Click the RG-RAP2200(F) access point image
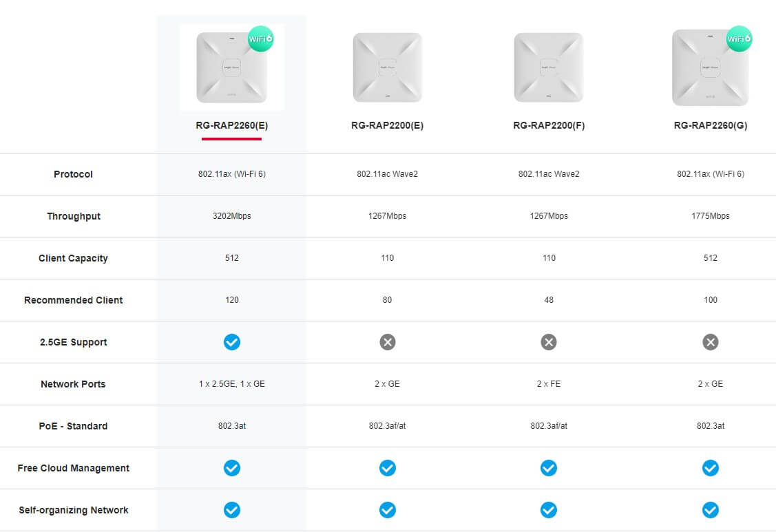Viewport: 776px width, 532px height. click(548, 67)
